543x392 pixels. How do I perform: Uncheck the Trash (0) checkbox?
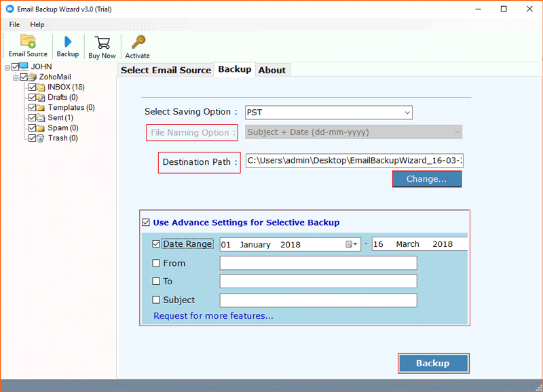click(32, 138)
